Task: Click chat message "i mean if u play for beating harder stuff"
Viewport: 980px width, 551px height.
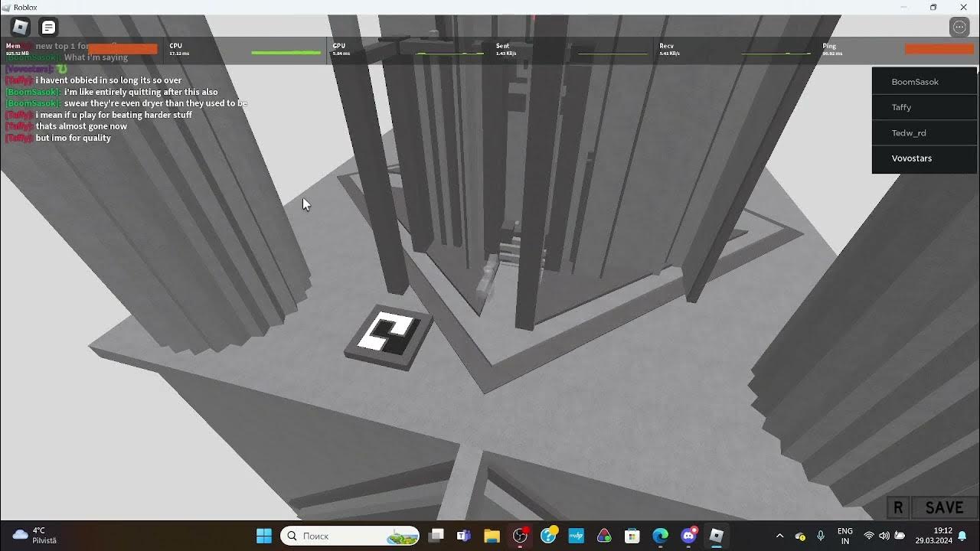Action: (x=113, y=115)
